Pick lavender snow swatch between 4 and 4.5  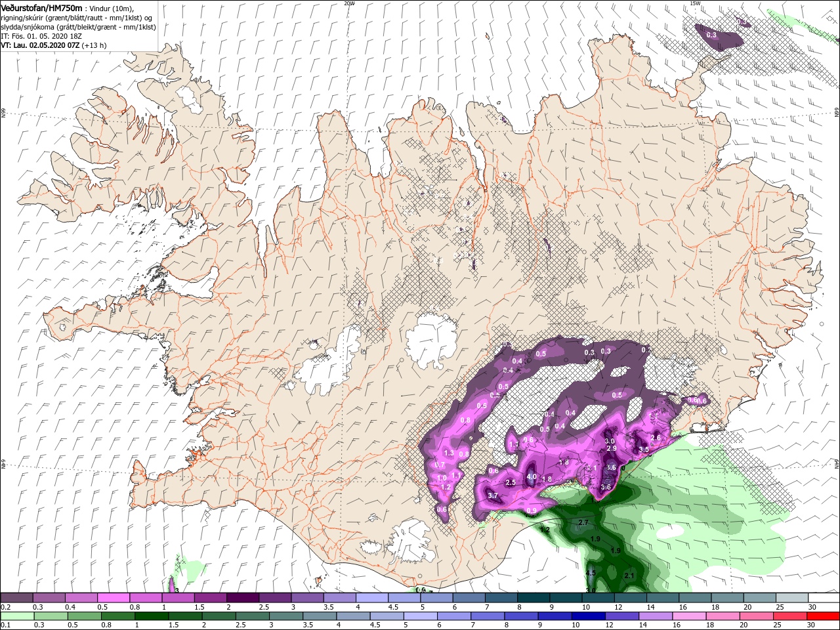pyautogui.click(x=371, y=597)
